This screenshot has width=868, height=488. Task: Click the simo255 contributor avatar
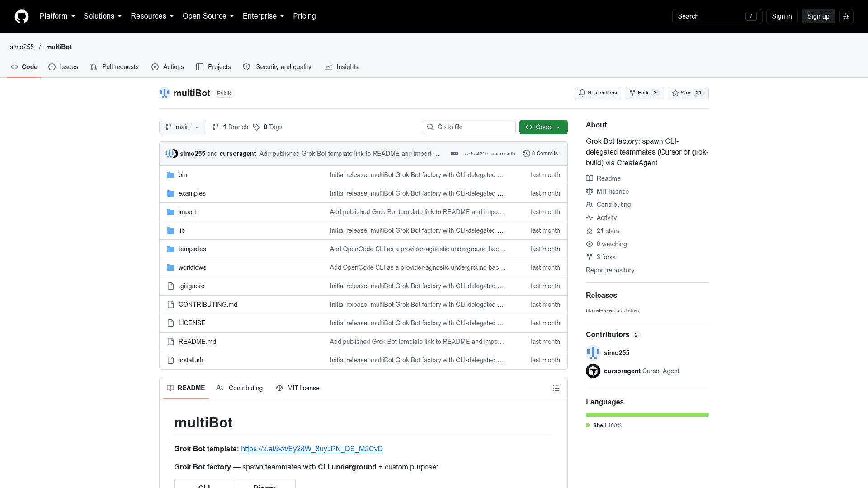(593, 353)
